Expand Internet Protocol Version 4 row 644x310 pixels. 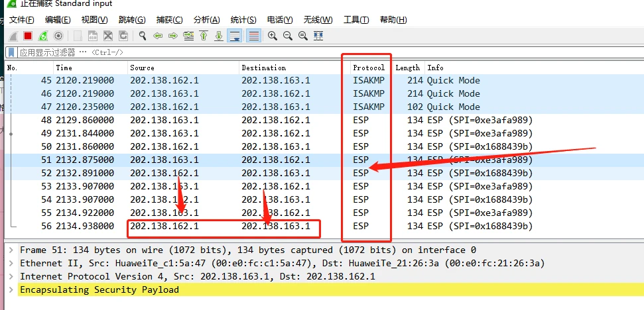11,277
